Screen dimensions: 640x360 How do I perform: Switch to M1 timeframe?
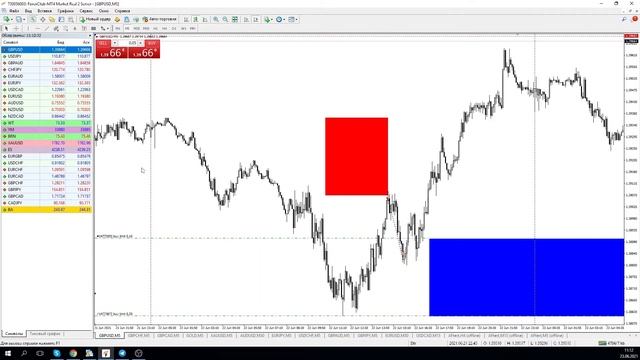pos(118,29)
